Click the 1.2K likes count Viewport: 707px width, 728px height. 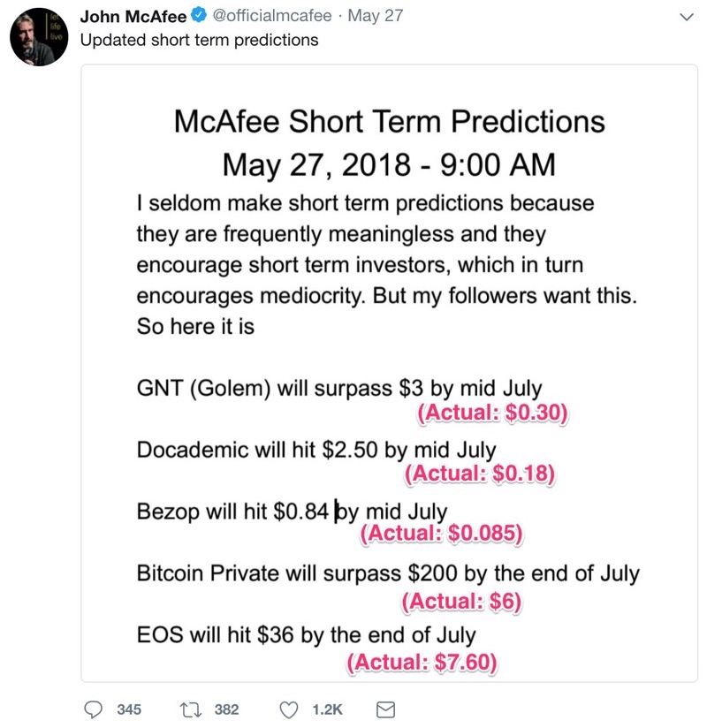[328, 709]
